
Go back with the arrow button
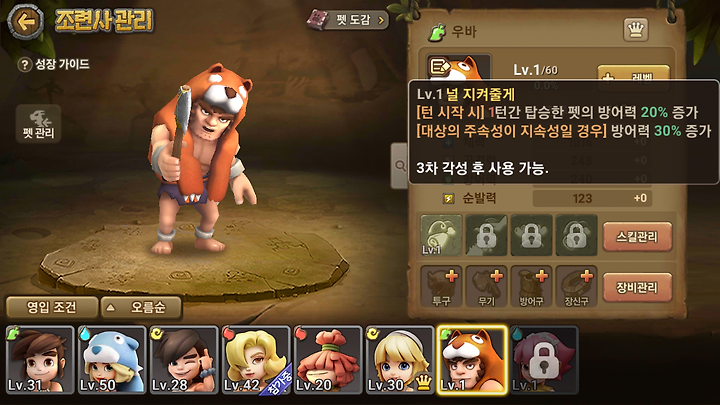click(25, 21)
